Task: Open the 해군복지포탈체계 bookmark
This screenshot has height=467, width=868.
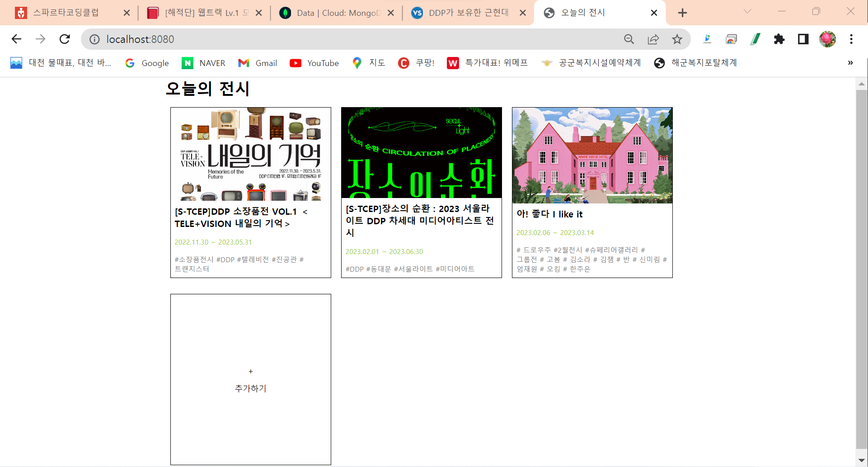Action: tap(695, 63)
